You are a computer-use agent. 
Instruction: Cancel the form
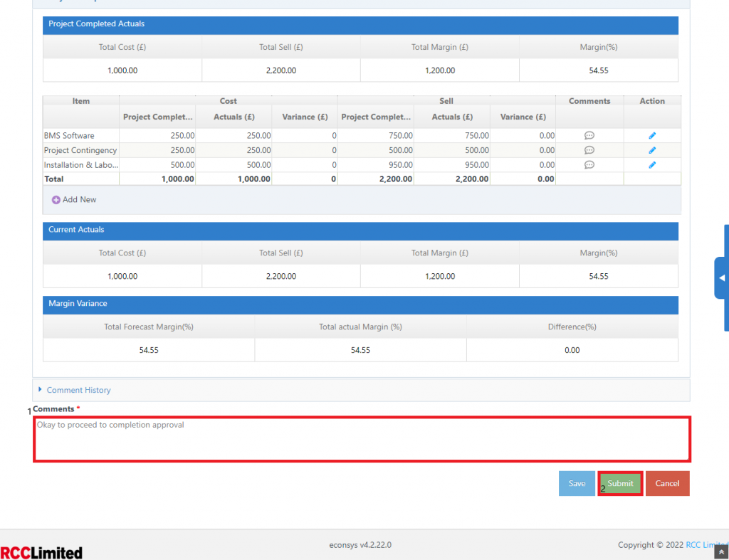click(667, 483)
